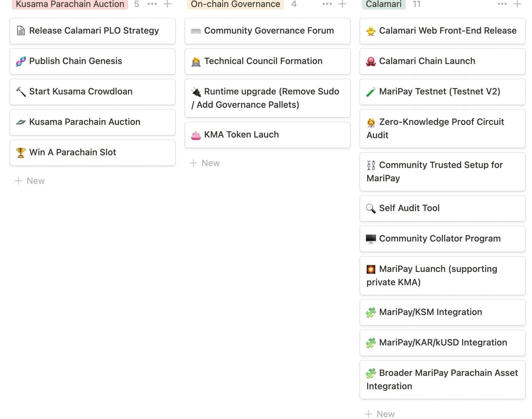Open MariPay Testnet (Testnet V2) card
532x419 pixels.
tap(443, 92)
